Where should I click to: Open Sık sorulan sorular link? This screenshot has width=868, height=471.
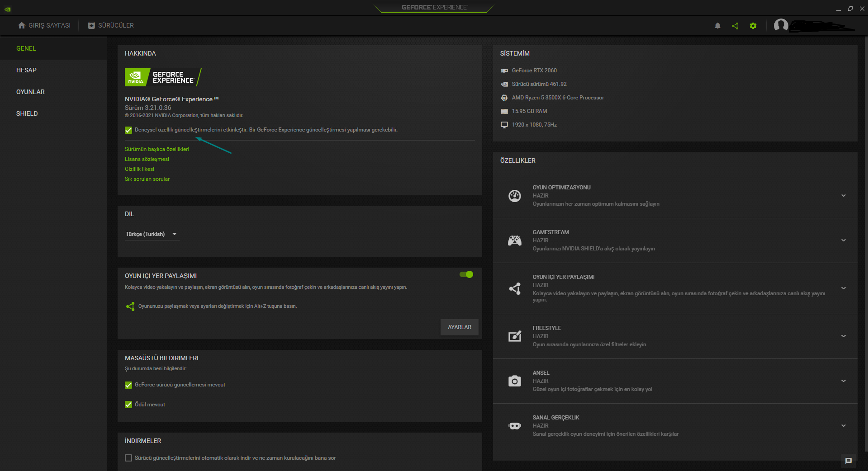pos(147,179)
